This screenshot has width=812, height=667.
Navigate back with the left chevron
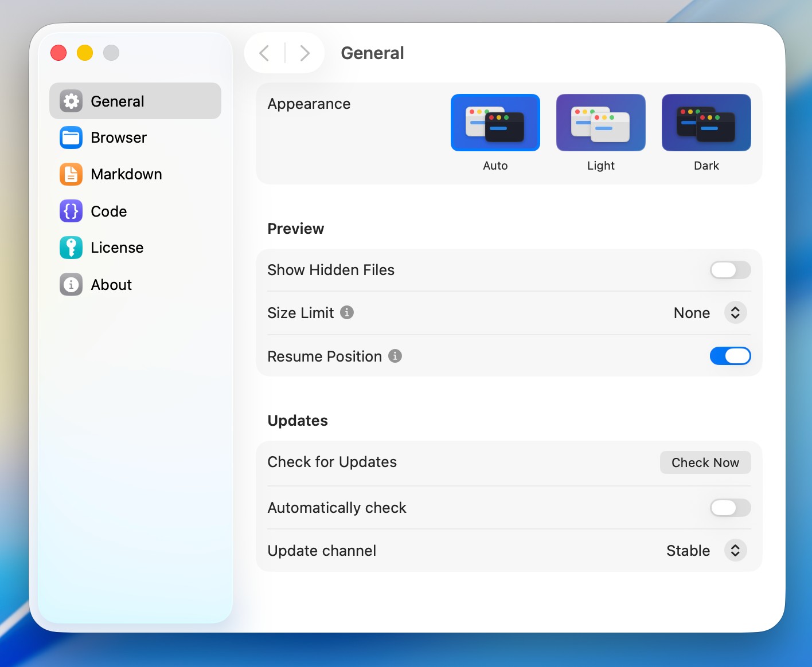[264, 53]
